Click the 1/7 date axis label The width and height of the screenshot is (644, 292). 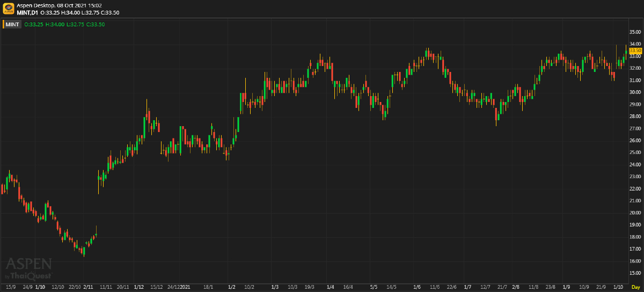pos(467,287)
